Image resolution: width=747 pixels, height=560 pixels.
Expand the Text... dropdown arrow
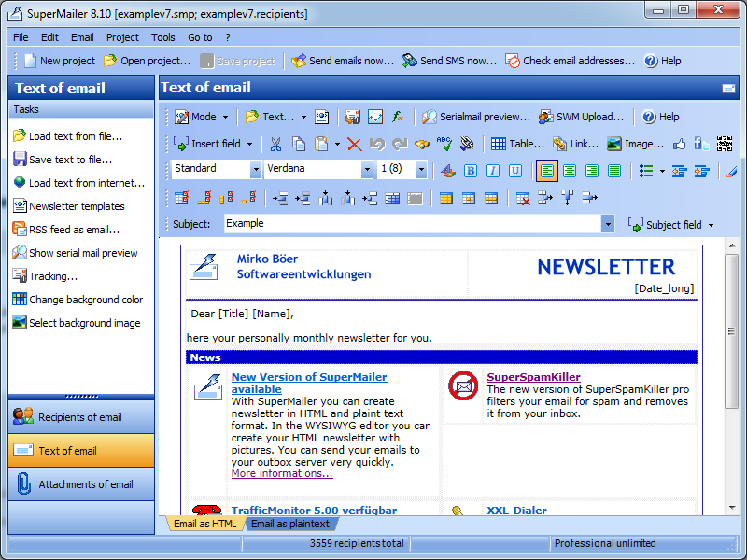coord(303,117)
